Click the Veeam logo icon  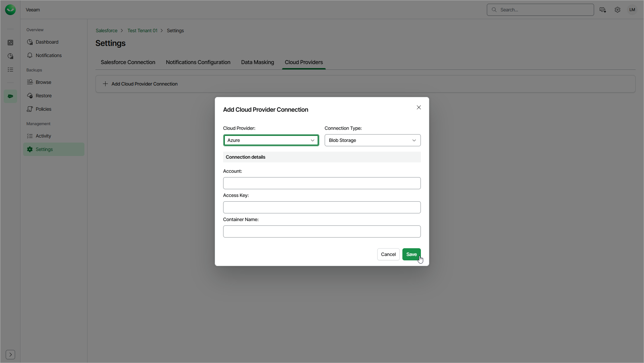[x=10, y=10]
